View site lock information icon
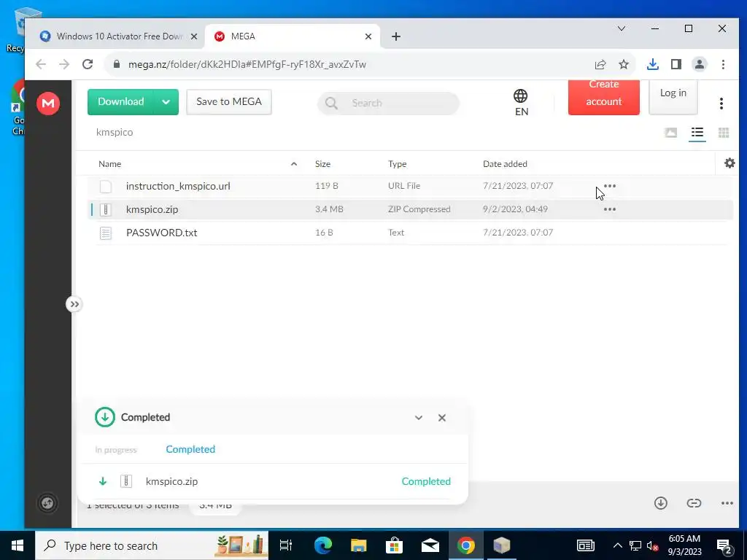The image size is (747, 560). coord(116,64)
